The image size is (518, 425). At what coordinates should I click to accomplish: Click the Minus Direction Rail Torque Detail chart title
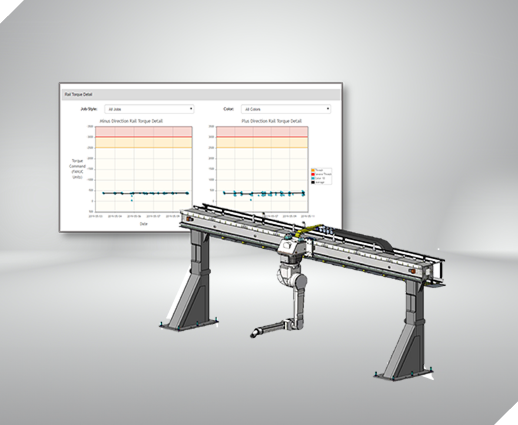point(131,121)
